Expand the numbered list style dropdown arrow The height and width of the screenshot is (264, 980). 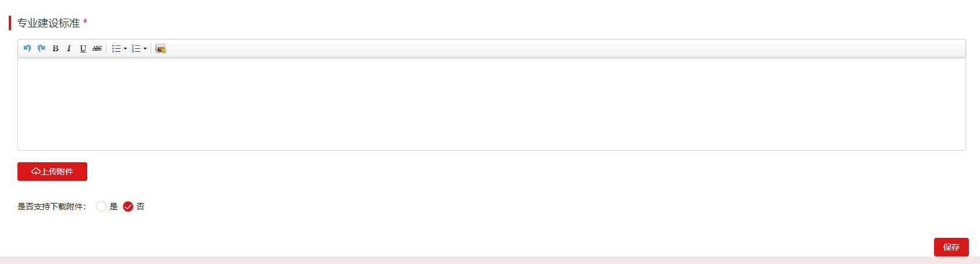[x=145, y=48]
